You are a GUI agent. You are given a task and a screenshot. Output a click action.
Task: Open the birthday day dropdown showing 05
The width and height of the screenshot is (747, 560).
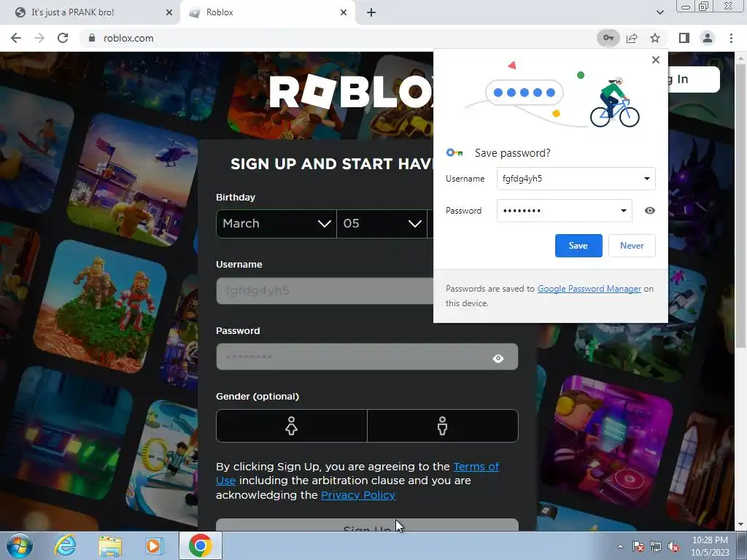[382, 223]
